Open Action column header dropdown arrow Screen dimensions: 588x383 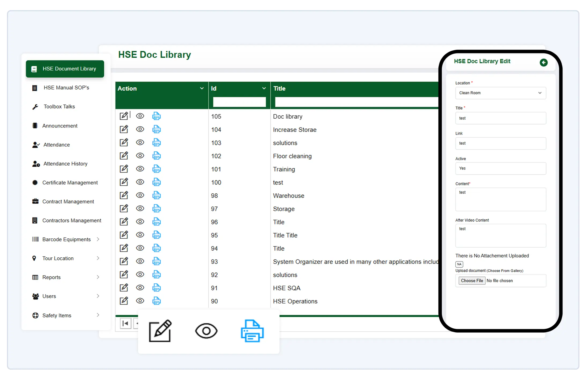pos(202,88)
